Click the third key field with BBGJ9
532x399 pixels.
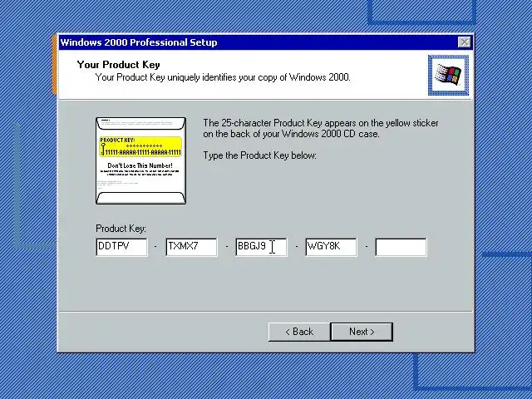(x=261, y=247)
